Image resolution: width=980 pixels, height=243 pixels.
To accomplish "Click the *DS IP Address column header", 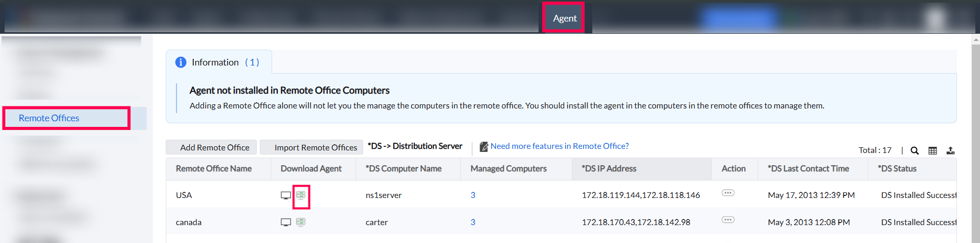I will coord(609,169).
